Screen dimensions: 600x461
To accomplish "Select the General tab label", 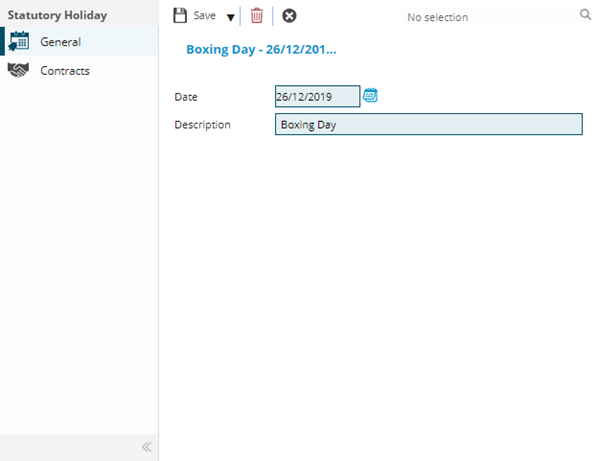I will click(x=60, y=42).
